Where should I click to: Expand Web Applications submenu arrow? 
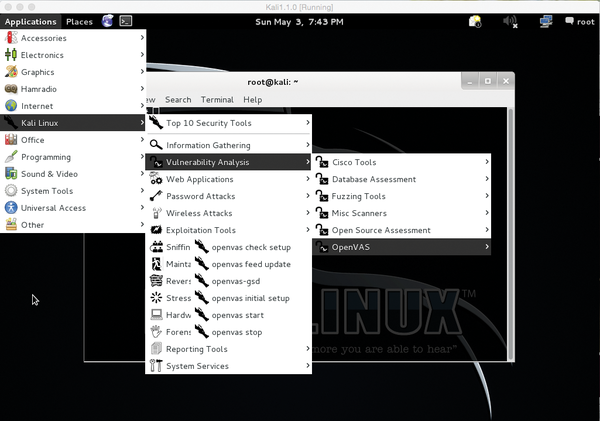pos(308,179)
